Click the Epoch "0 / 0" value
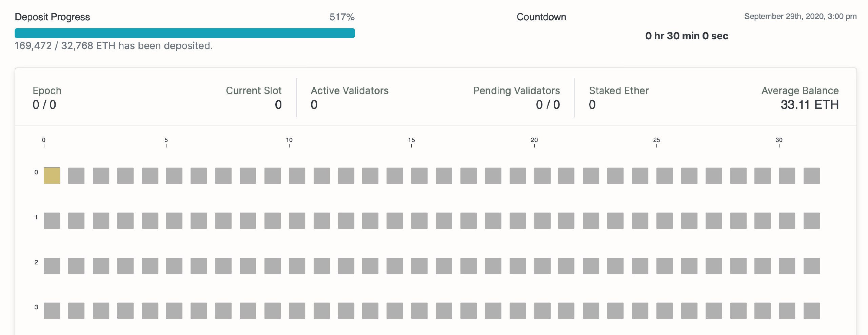Screen dimensions: 868x335 (44, 105)
